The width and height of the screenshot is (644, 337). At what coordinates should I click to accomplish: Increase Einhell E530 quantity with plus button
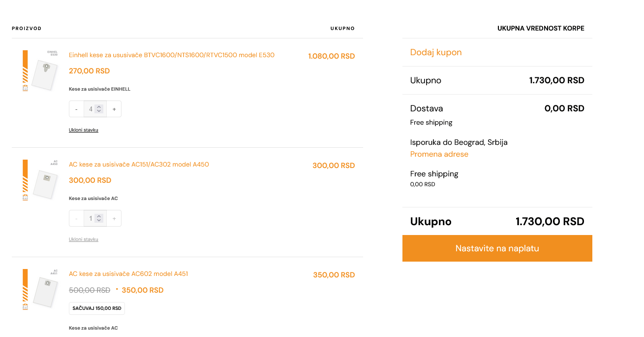[x=114, y=109]
